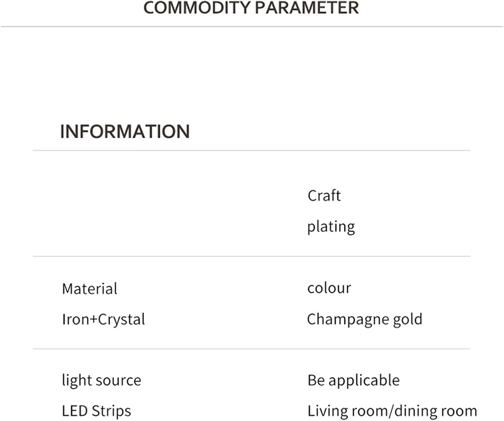Click the Be applicable label

pos(353,381)
